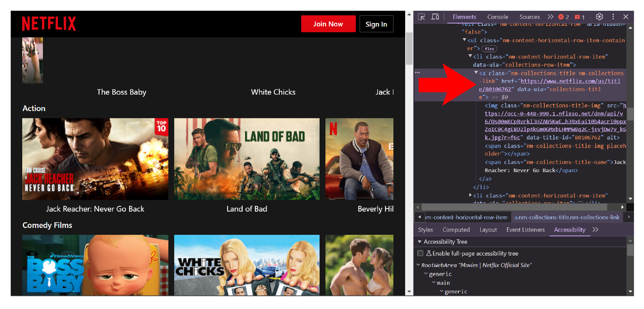Screen dimensions: 644x309
Task: Open The Boss Baby poster in Comedy Films
Action: click(95, 265)
